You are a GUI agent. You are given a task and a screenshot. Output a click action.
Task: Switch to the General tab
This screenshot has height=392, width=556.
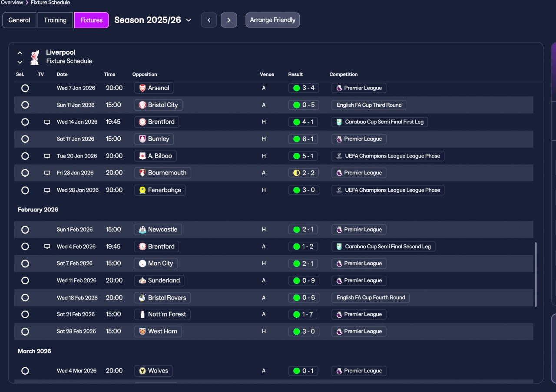20,20
